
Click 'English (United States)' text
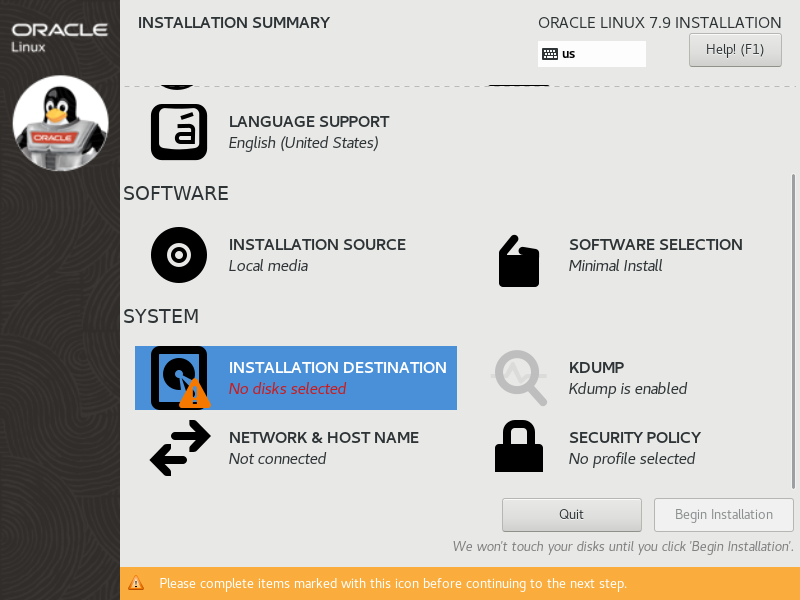(304, 143)
